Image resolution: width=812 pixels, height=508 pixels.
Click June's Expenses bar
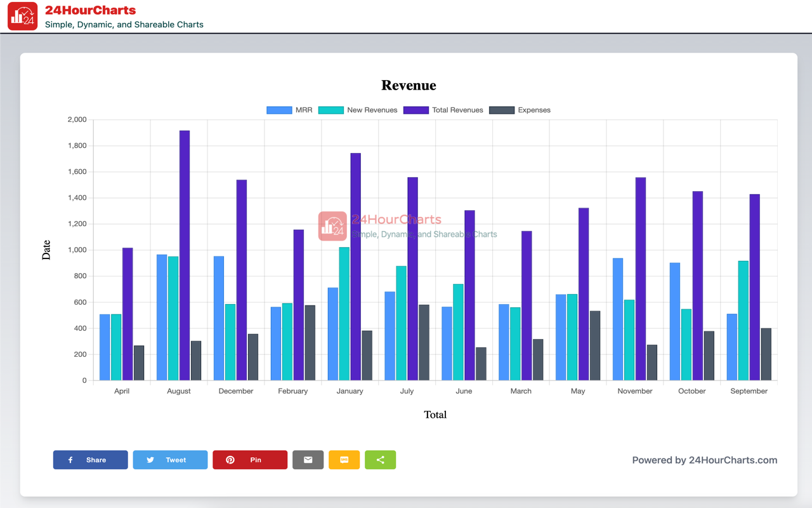pos(481,364)
